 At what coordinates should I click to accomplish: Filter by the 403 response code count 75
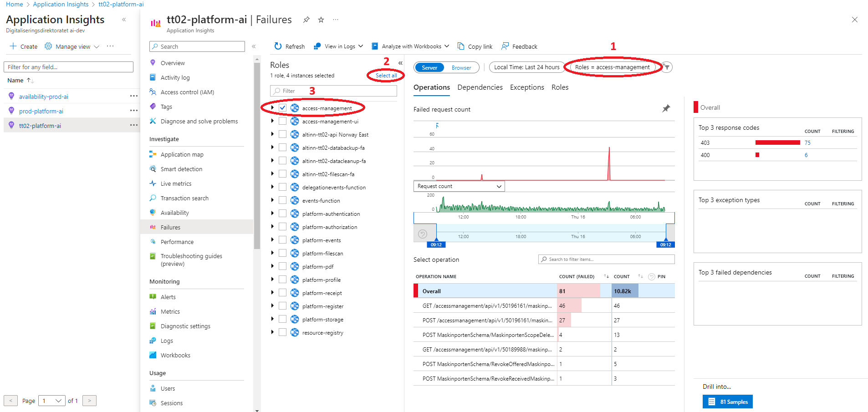point(807,142)
